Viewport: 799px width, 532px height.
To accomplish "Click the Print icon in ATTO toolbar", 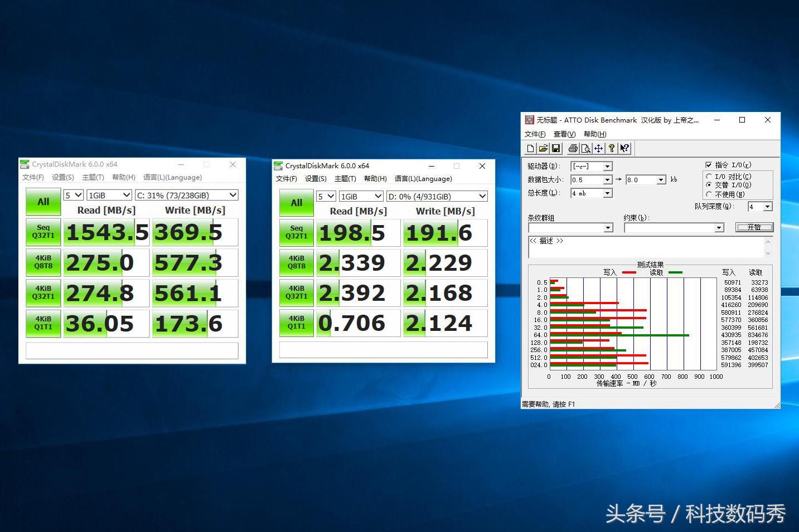I will tap(573, 148).
